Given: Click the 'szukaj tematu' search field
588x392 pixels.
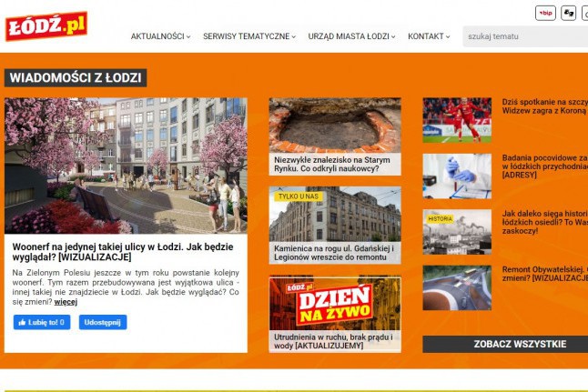Looking at the screenshot, I should coord(524,36).
